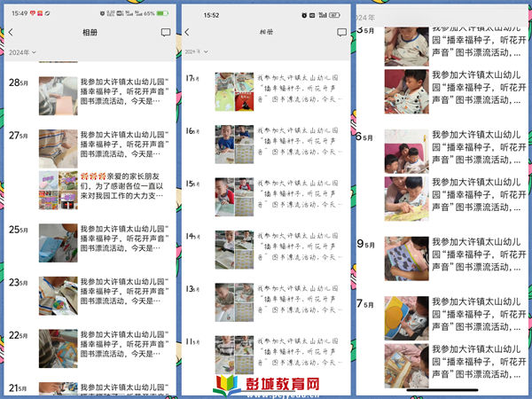Open the 亲爱的家长朋友 post thumbnail grid
This screenshot has height=399, width=532.
click(58, 190)
